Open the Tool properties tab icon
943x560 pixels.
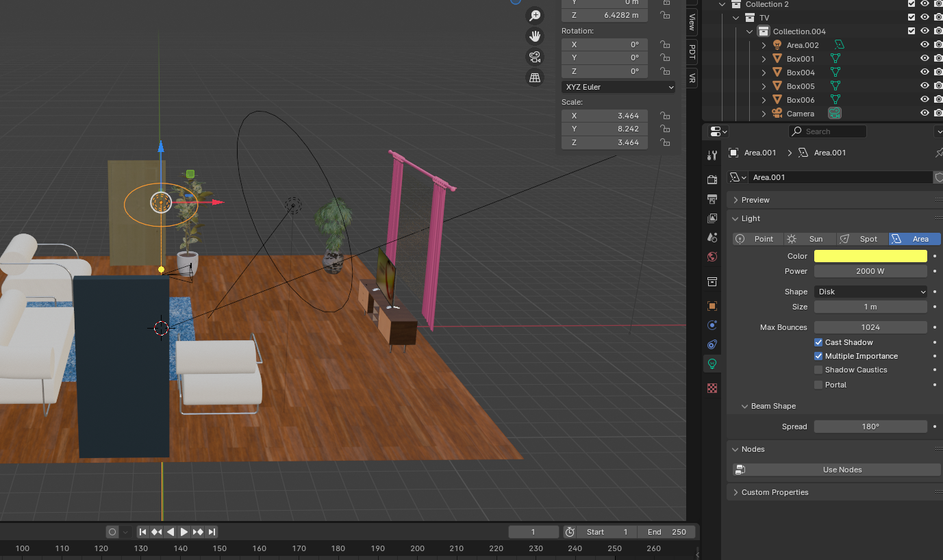pos(712,155)
